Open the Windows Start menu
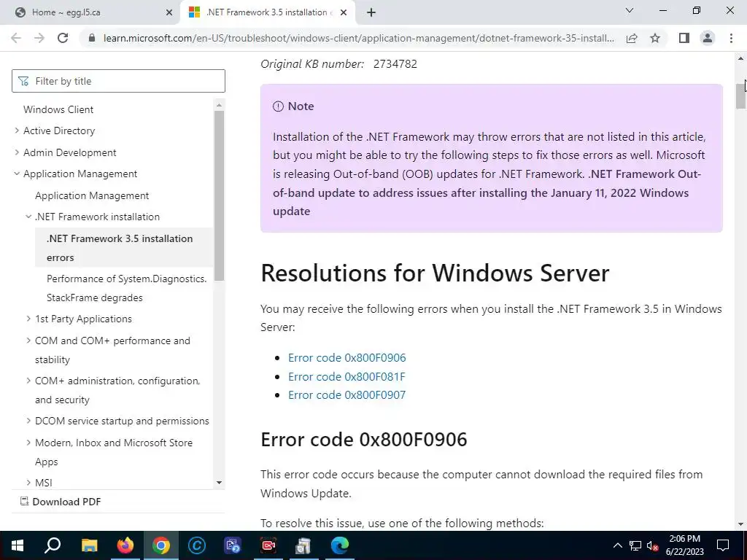Screen dimensions: 747x560 pos(18,545)
